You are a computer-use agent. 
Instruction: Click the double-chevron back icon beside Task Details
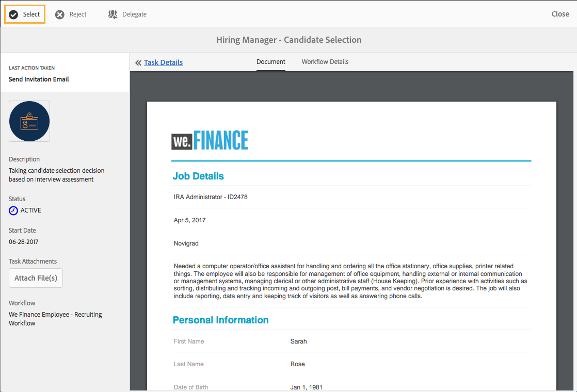coord(138,63)
